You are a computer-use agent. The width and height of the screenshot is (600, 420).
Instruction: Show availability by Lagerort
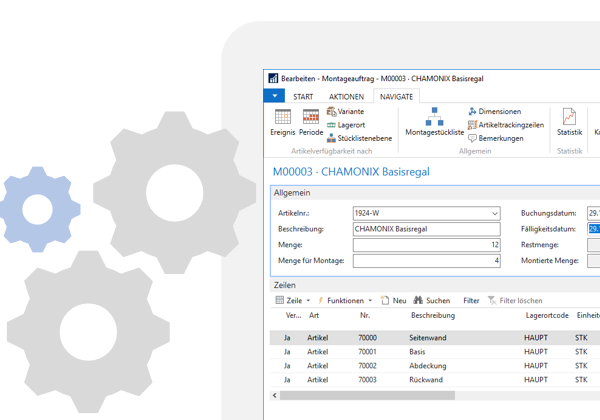coord(346,125)
